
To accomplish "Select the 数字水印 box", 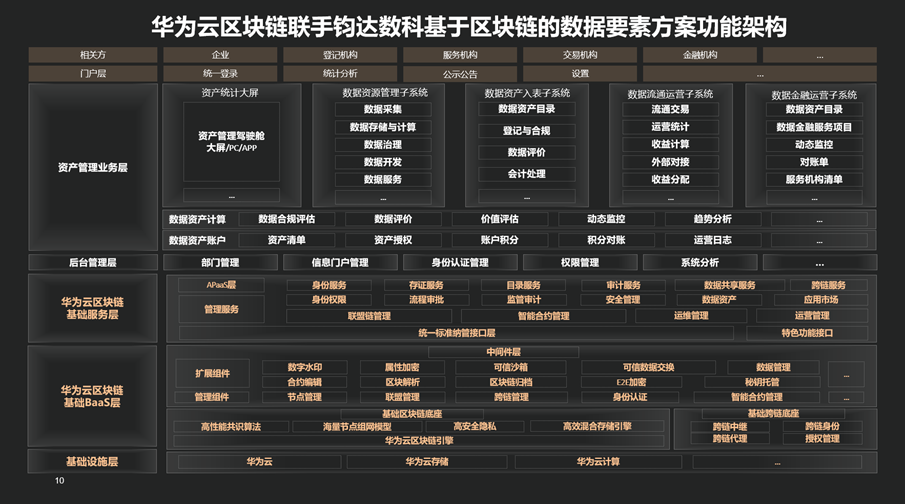I will tap(305, 367).
